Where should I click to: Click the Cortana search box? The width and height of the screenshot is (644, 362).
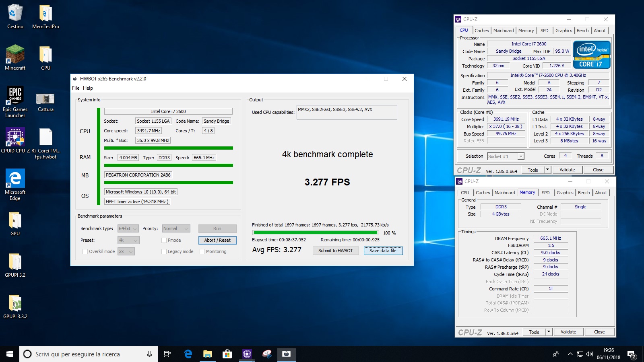tap(89, 354)
